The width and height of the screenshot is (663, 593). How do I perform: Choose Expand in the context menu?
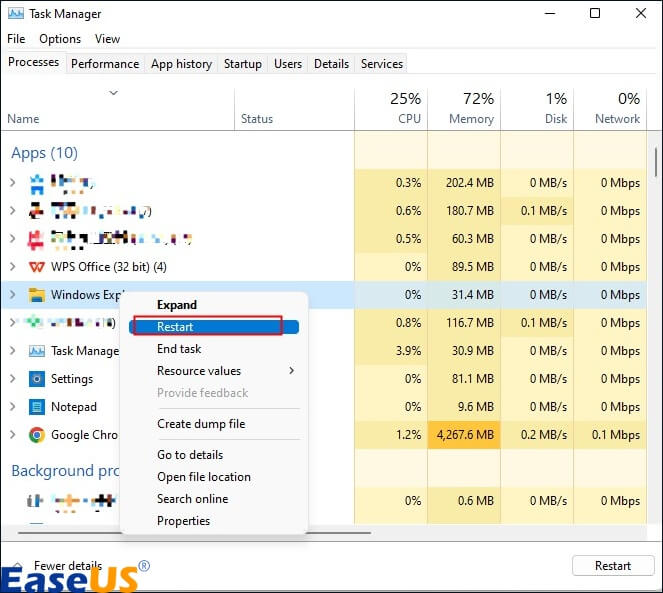(177, 305)
